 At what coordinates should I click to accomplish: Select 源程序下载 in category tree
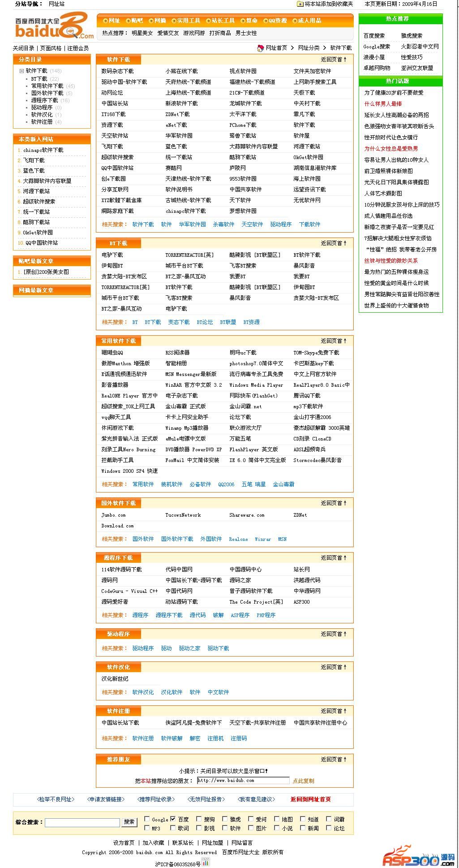point(44,100)
